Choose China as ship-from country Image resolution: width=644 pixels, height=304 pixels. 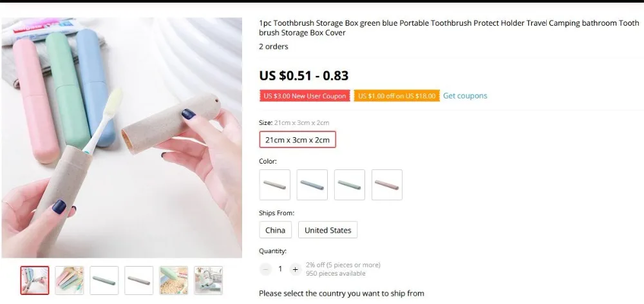pos(275,230)
